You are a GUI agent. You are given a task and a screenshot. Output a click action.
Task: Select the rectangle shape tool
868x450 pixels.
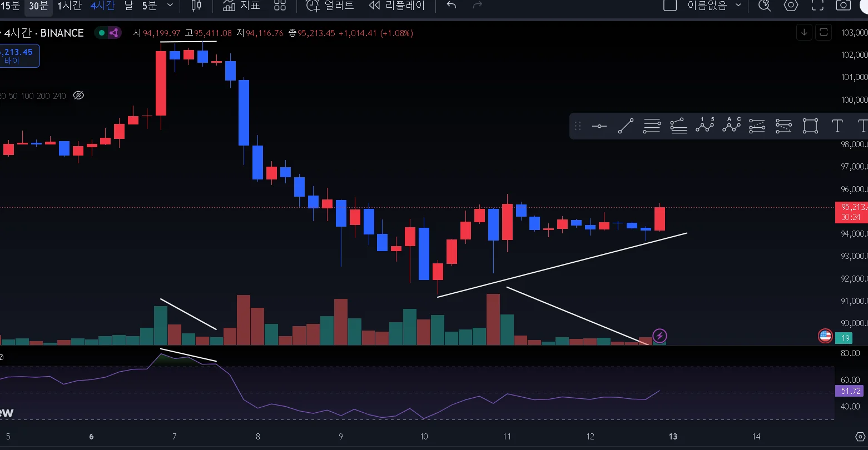click(810, 126)
